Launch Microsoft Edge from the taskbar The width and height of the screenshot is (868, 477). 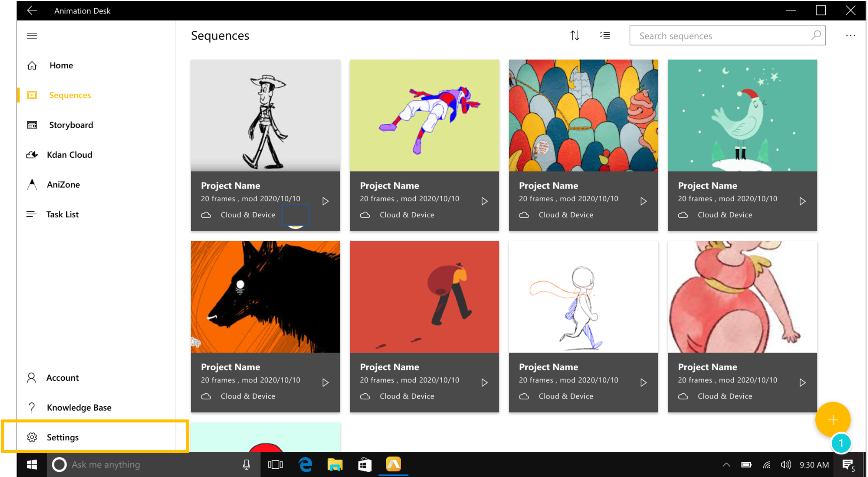coord(305,465)
